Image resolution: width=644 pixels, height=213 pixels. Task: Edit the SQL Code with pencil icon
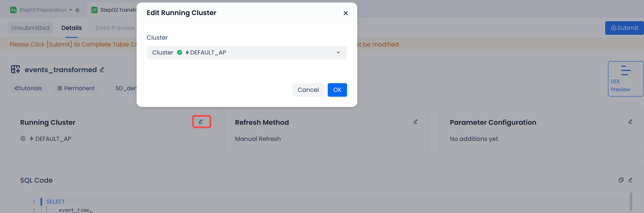tap(630, 180)
